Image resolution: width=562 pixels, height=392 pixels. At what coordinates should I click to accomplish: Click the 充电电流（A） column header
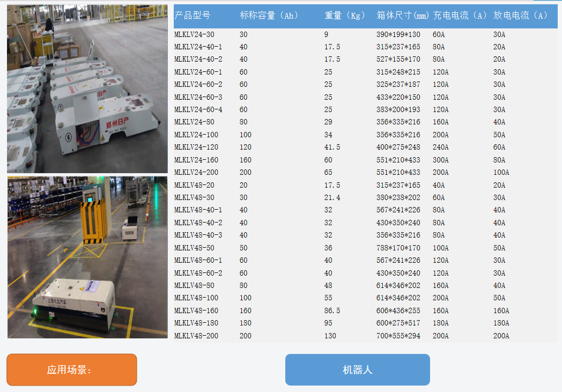[x=460, y=16]
